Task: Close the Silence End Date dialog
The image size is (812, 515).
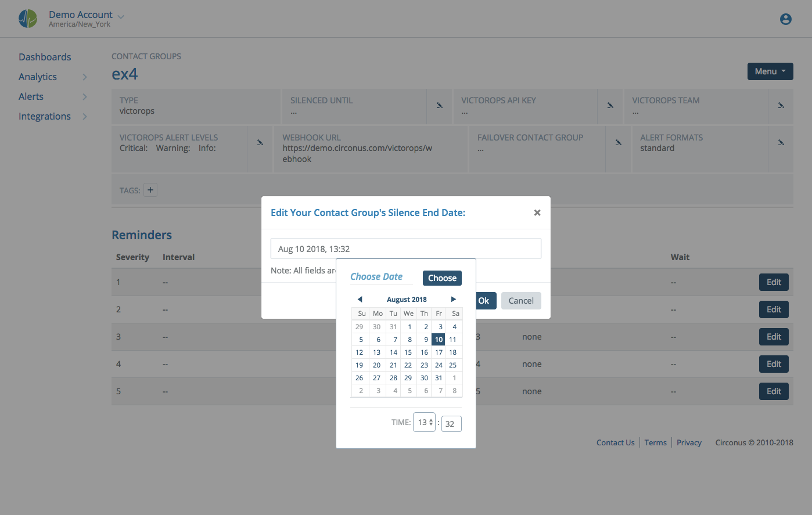Action: pos(537,213)
